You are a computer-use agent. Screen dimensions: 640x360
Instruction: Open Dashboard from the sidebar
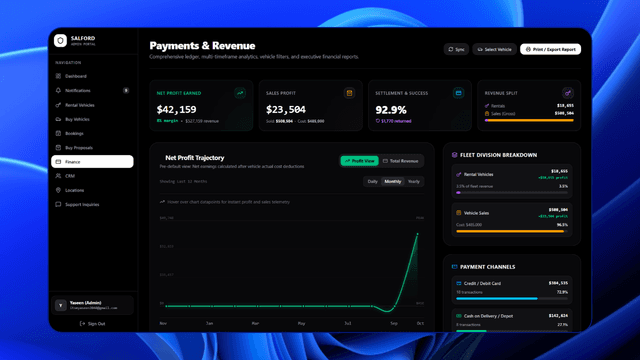[92, 76]
